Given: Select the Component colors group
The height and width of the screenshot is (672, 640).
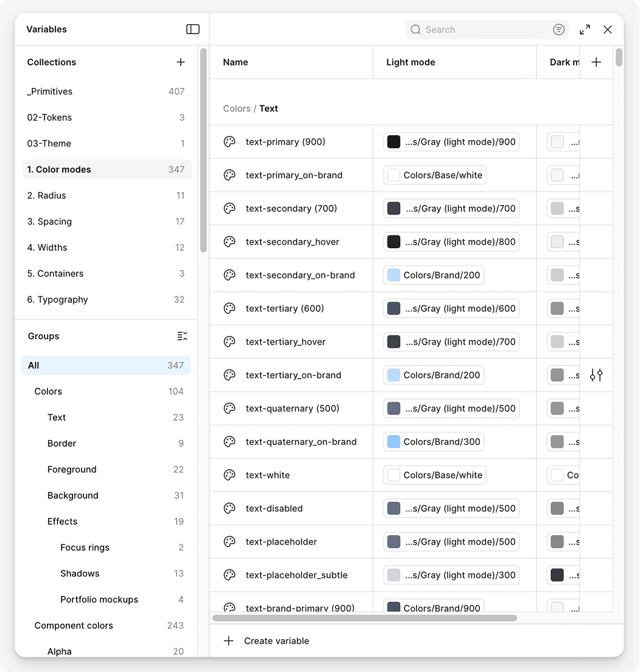Looking at the screenshot, I should pyautogui.click(x=74, y=626).
